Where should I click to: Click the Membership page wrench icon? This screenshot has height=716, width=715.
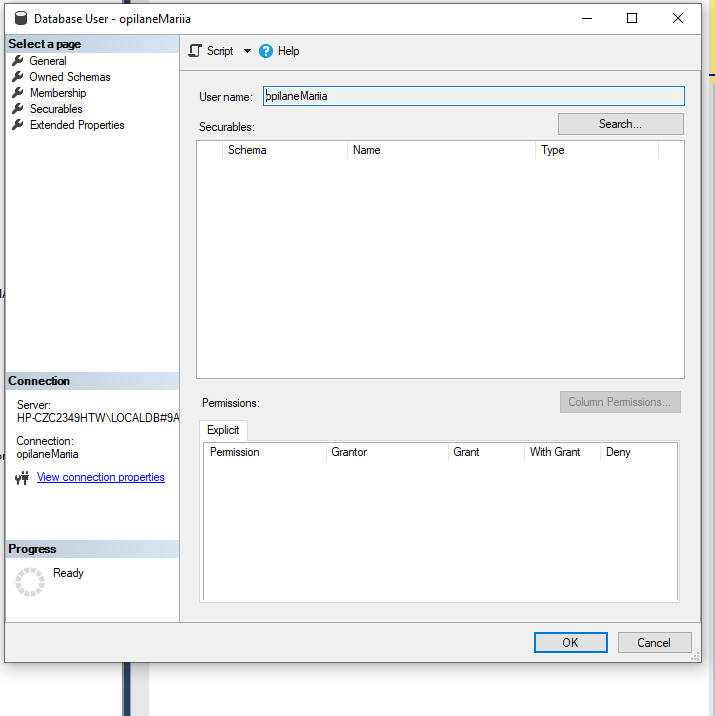[17, 93]
